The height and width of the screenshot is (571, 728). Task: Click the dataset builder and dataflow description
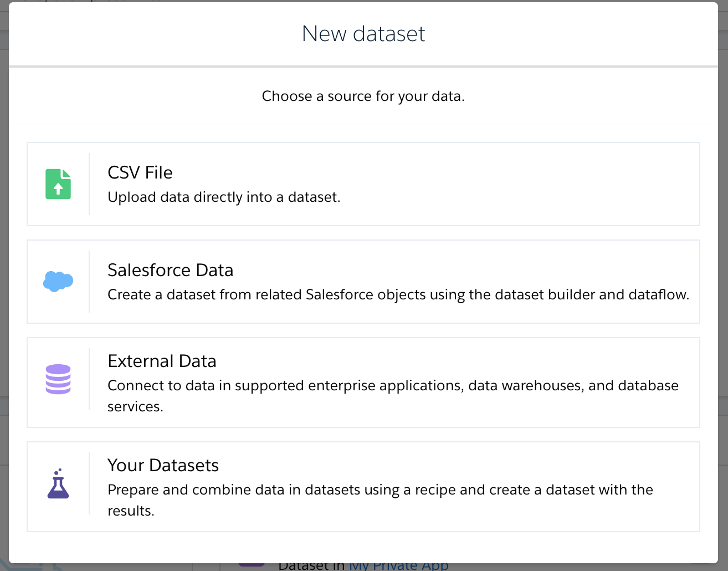(398, 295)
